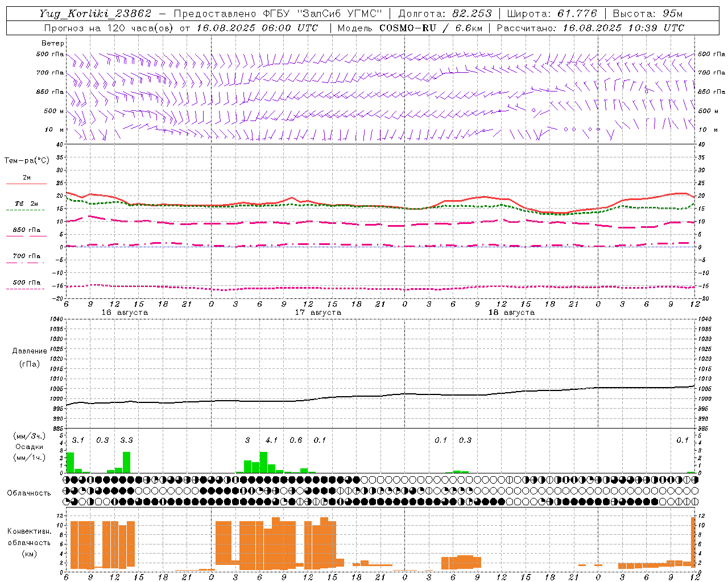This screenshot has height=582, width=728.
Task: Click the date label 18 августа
Action: coord(511,313)
